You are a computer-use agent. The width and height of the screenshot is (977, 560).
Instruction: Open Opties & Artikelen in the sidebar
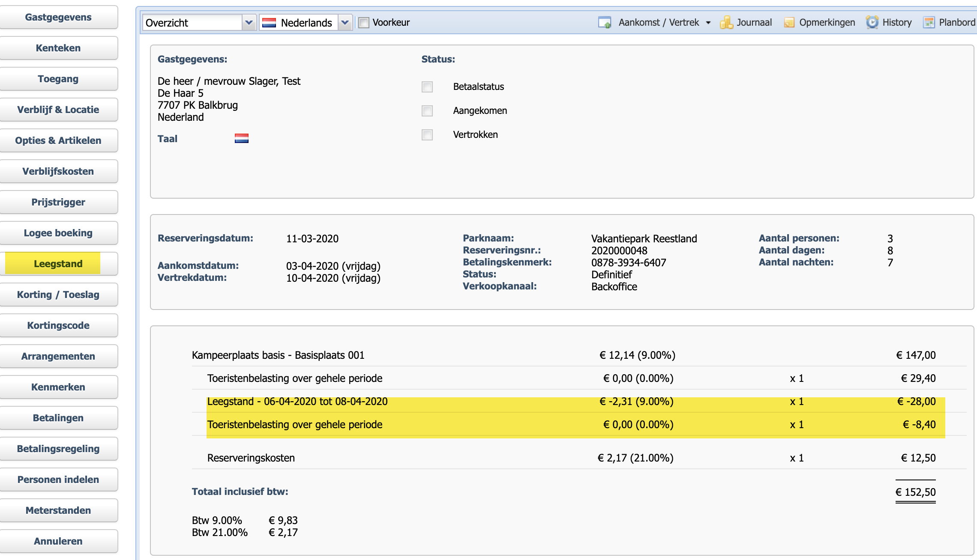[58, 140]
